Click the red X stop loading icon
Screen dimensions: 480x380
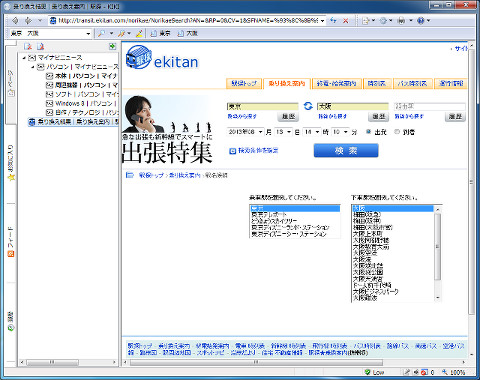pyautogui.click(x=346, y=21)
